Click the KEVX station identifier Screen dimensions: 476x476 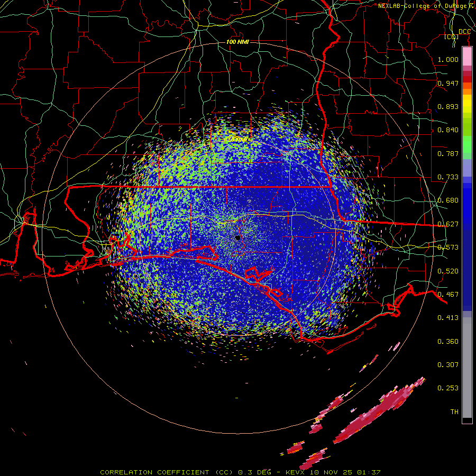295,472
